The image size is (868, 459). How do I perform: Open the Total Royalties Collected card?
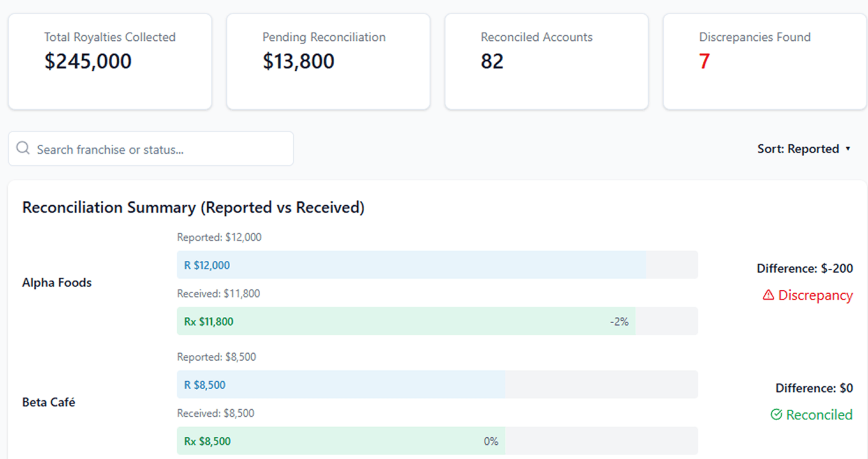[x=110, y=61]
